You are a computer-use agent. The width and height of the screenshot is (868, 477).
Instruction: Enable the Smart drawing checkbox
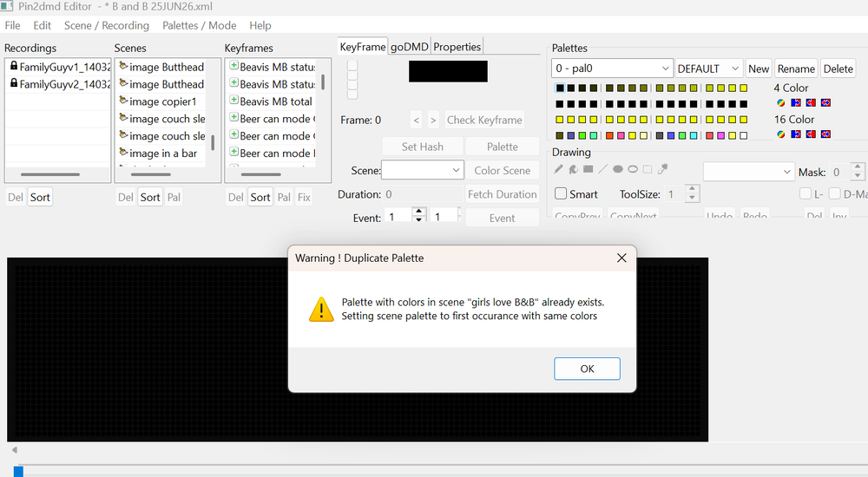561,193
